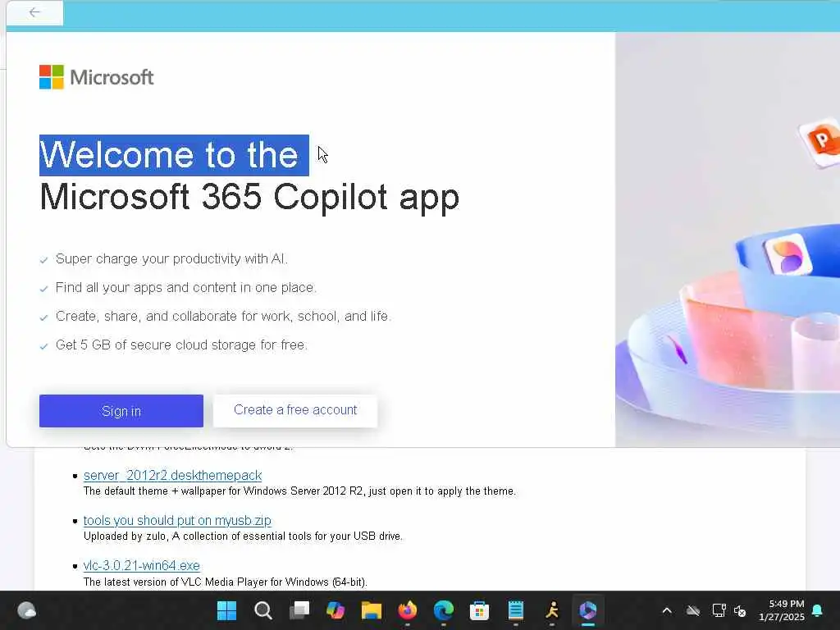Image resolution: width=840 pixels, height=630 pixels.
Task: Click 'Uploaded by zulo' description text
Action: (x=243, y=536)
